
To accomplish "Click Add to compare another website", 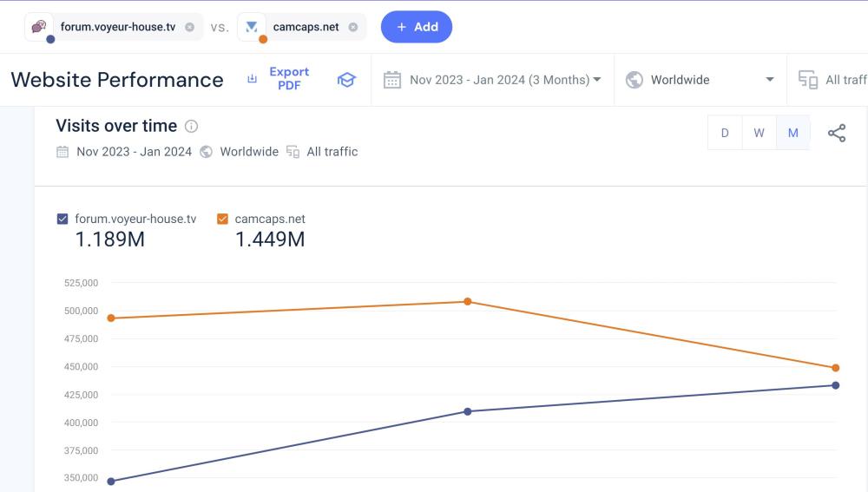I will 417,27.
